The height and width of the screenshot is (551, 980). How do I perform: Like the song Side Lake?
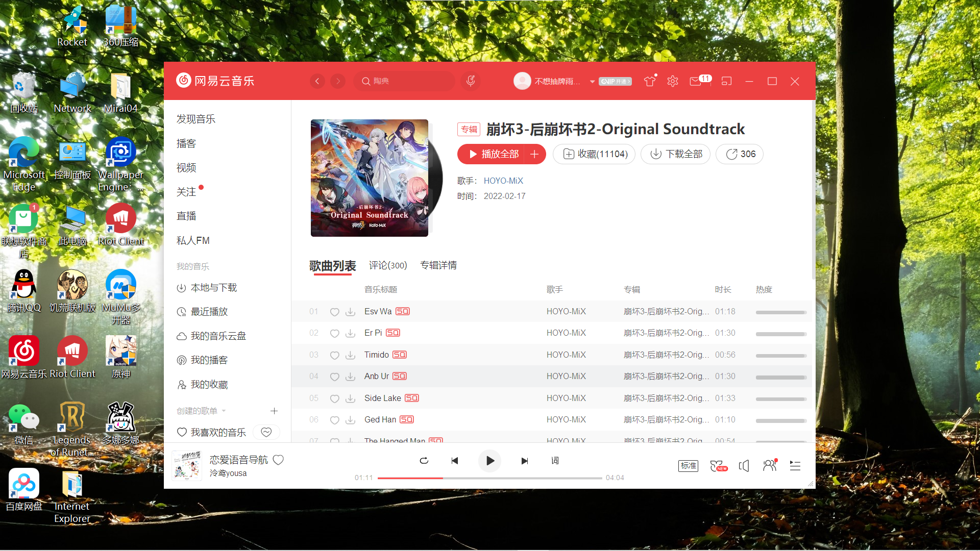[x=334, y=398]
